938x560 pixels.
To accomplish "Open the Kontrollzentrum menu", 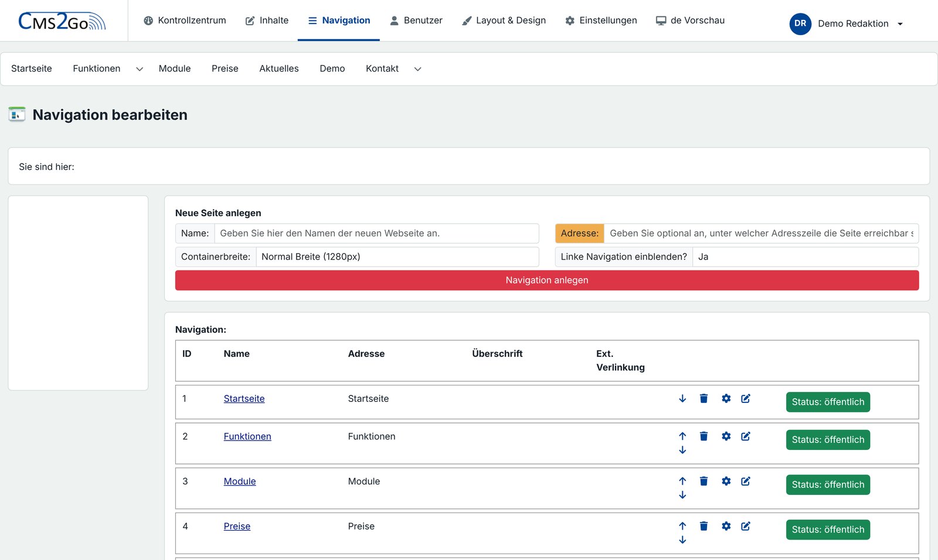I will [185, 21].
